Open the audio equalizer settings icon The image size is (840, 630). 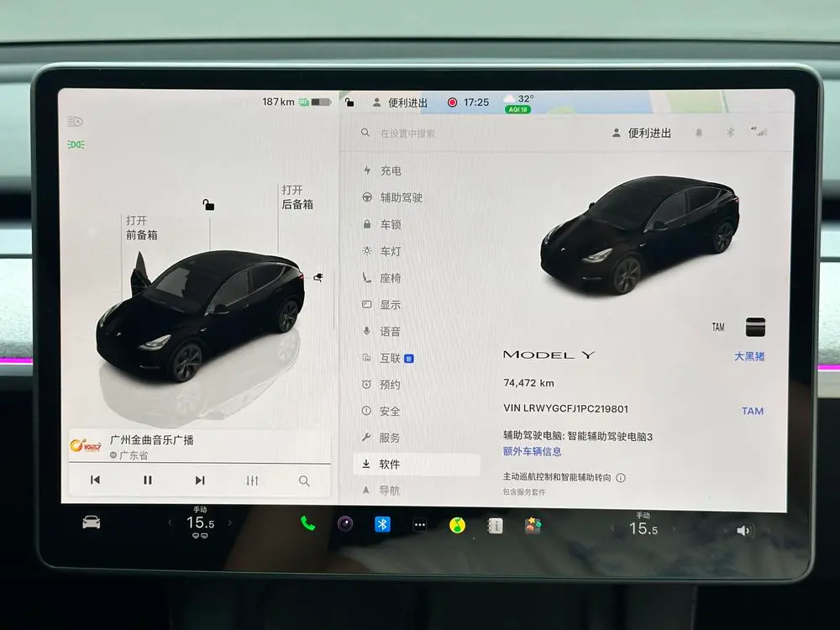[252, 480]
